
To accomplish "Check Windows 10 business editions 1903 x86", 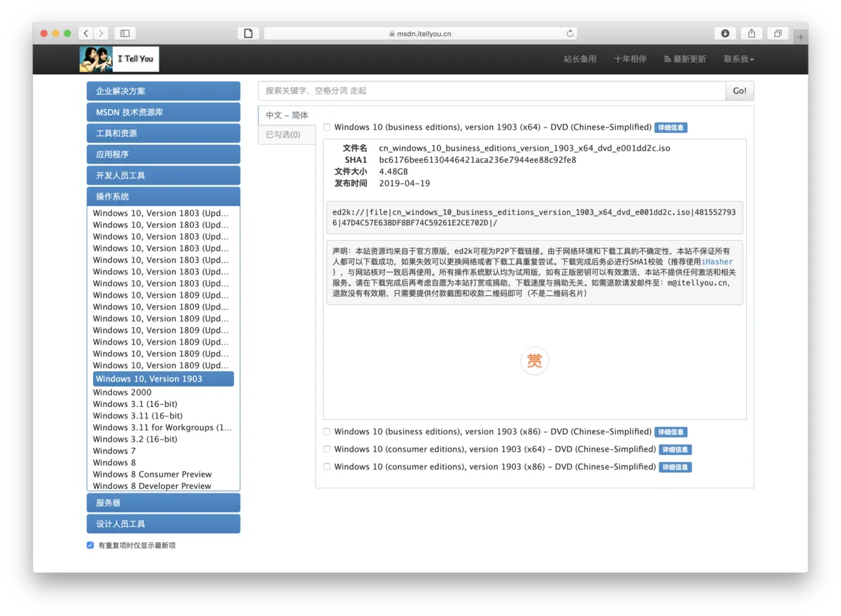I will (x=327, y=431).
